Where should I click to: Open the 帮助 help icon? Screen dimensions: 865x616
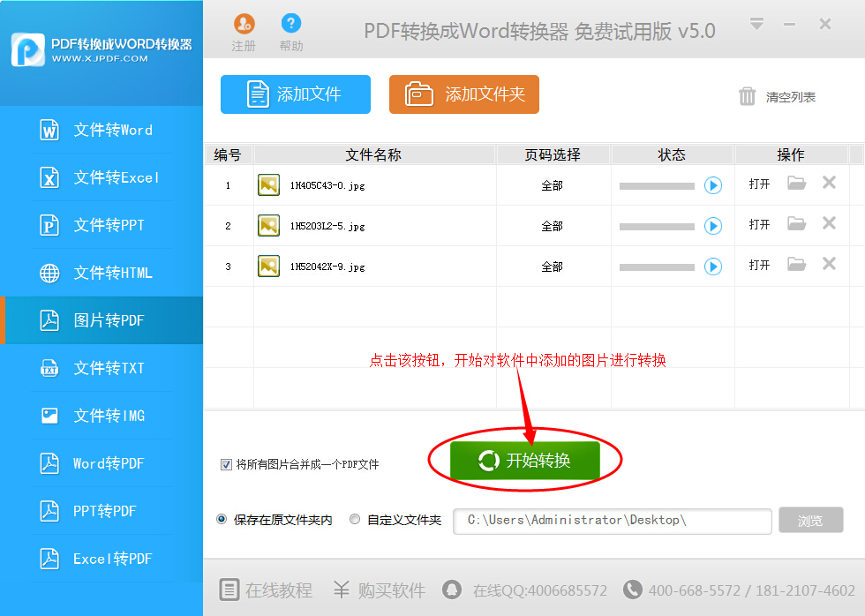coord(290,23)
